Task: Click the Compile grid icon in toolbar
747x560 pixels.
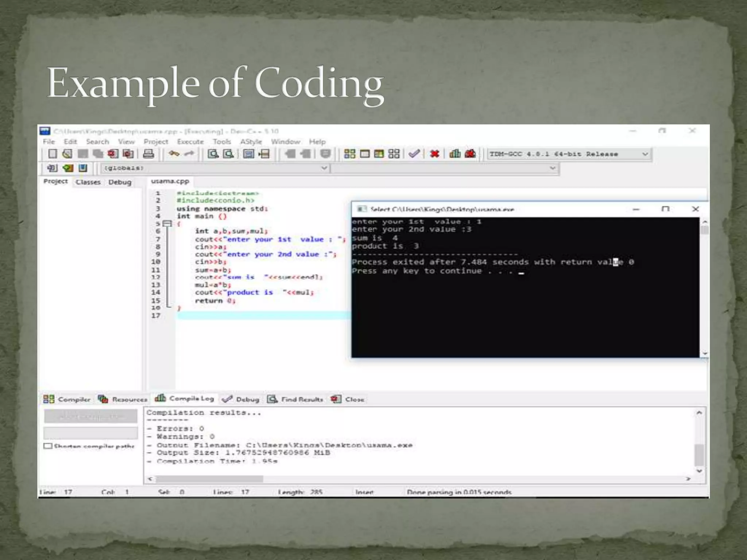Action: (349, 154)
